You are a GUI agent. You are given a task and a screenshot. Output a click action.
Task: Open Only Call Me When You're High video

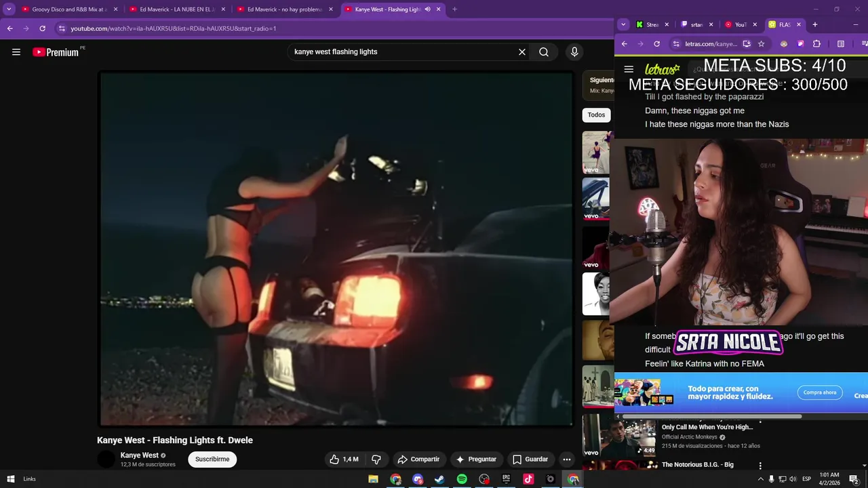(x=707, y=427)
